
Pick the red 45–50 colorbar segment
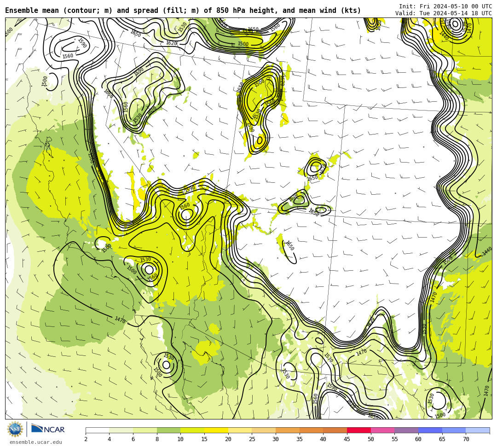point(359,430)
